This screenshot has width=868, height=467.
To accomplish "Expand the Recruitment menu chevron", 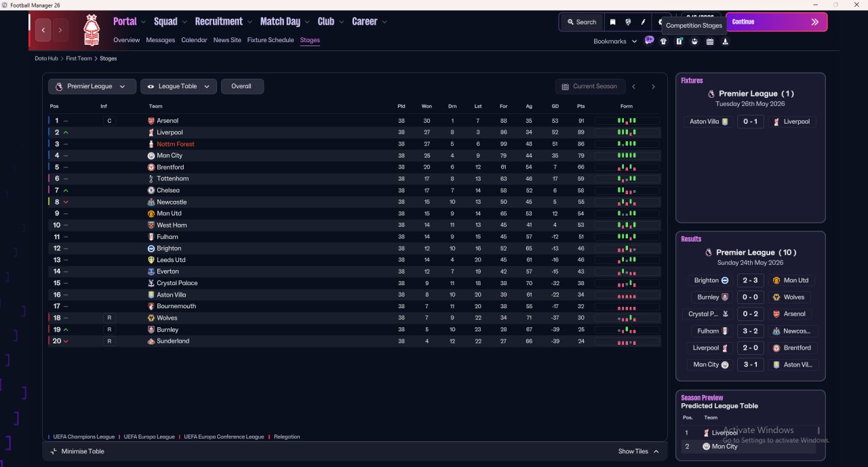I will (x=250, y=22).
